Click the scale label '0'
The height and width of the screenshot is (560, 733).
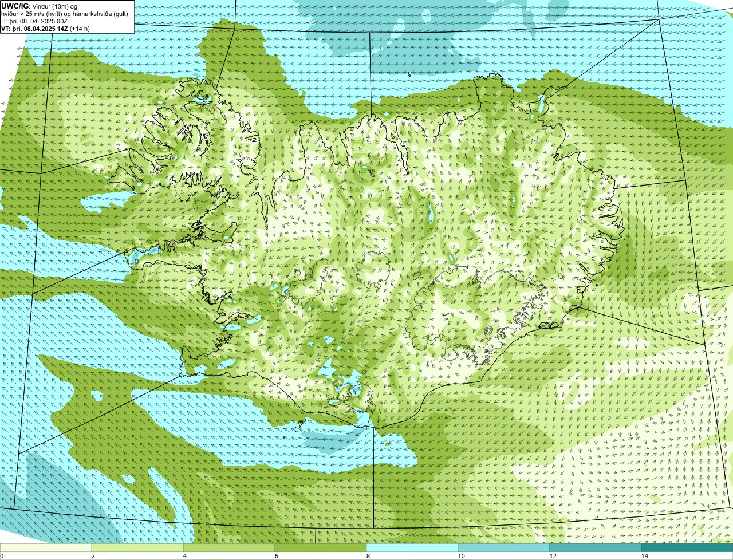pos(2,556)
